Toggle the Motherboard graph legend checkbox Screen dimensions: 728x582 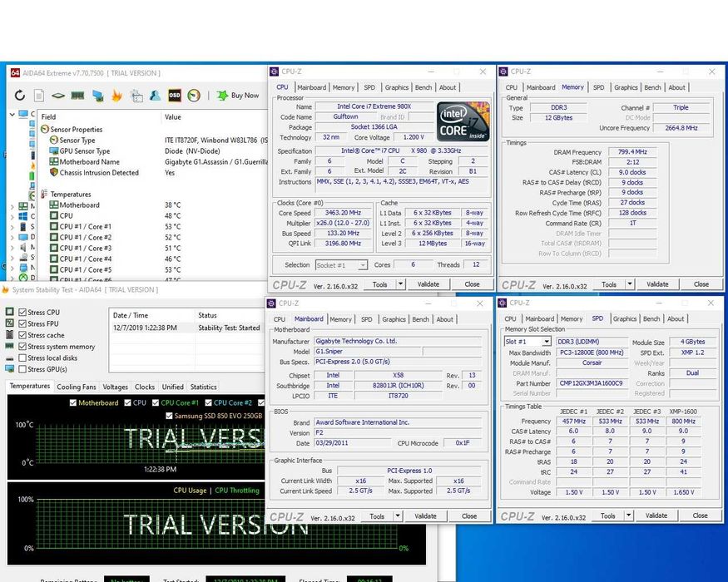73,403
